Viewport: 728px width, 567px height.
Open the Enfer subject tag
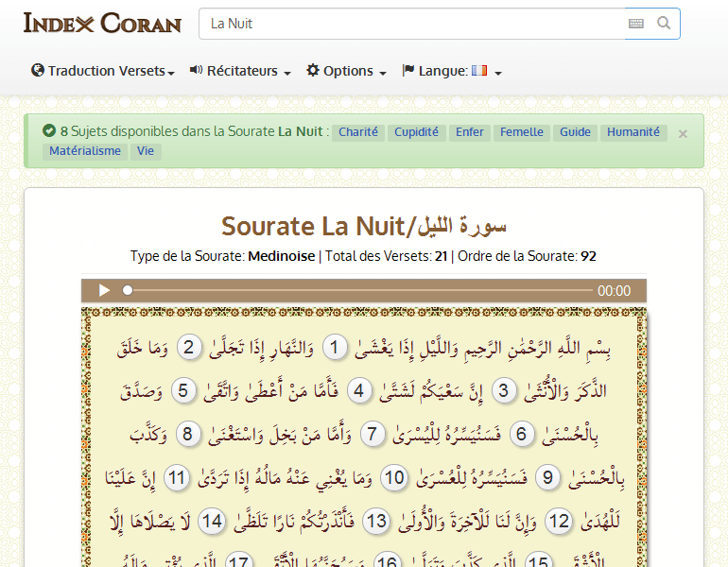[x=469, y=132]
